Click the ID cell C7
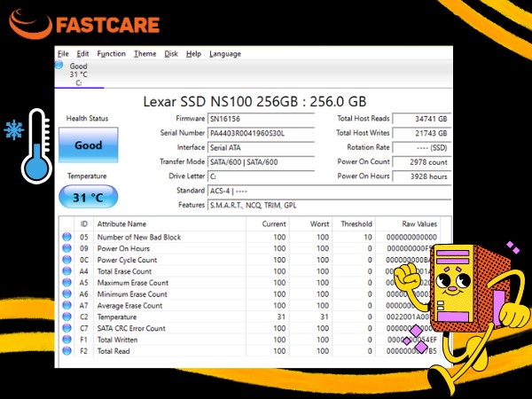 tap(84, 328)
